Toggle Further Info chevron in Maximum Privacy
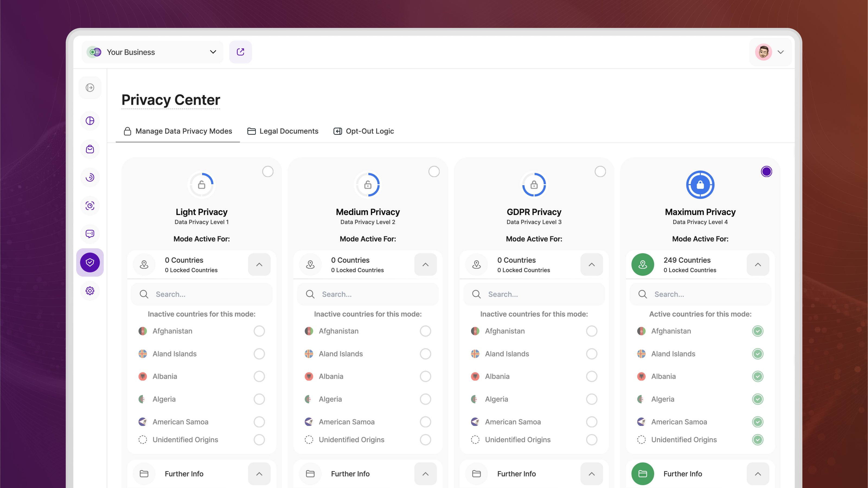 tap(757, 474)
